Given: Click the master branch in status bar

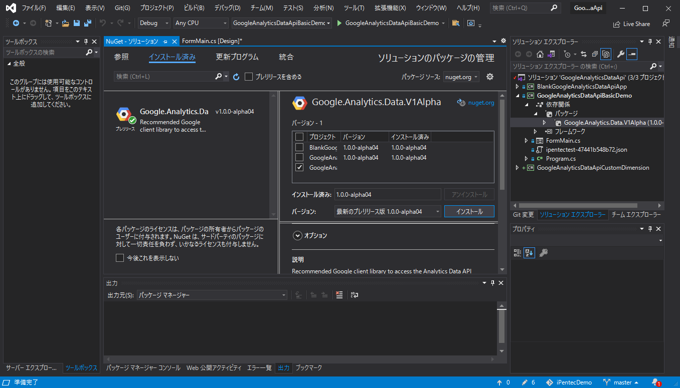Looking at the screenshot, I should [x=622, y=382].
